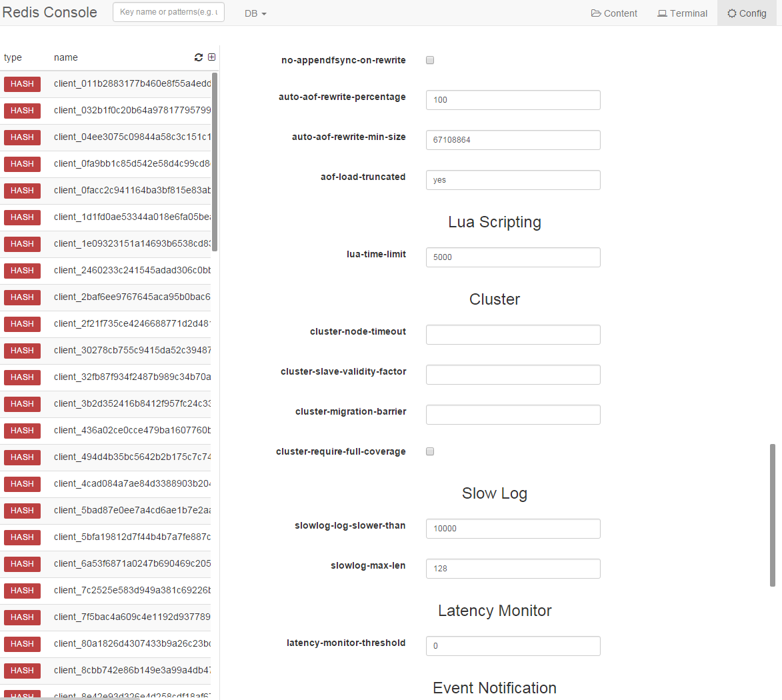
Task: Select key client_5bad87e0ee7a4cd6ae1b7e2a
Action: (x=132, y=511)
